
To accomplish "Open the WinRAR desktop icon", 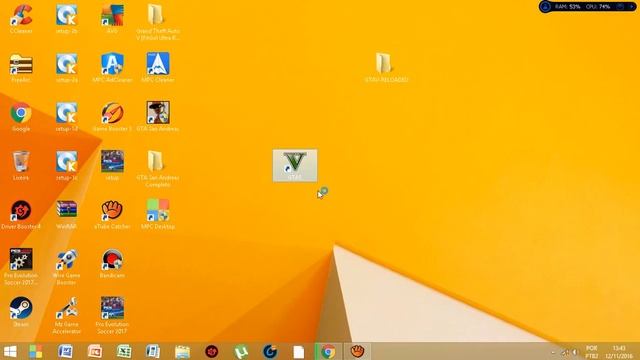I will pyautogui.click(x=67, y=214).
